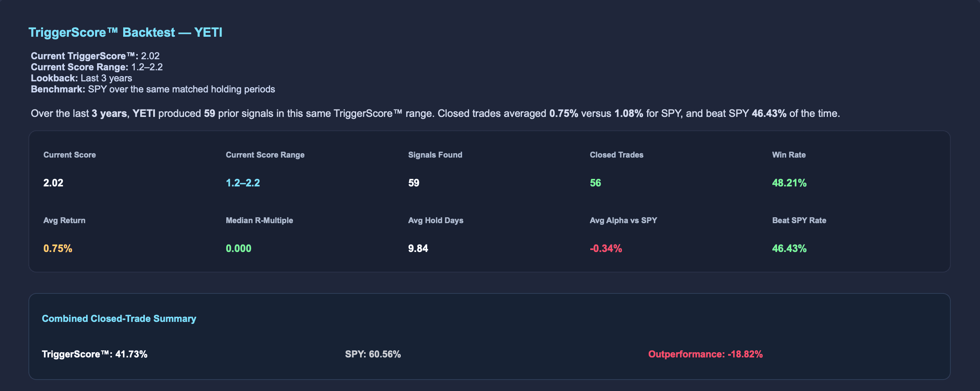Click the orange 0.75% average return value
This screenshot has width=980, height=391.
(58, 248)
